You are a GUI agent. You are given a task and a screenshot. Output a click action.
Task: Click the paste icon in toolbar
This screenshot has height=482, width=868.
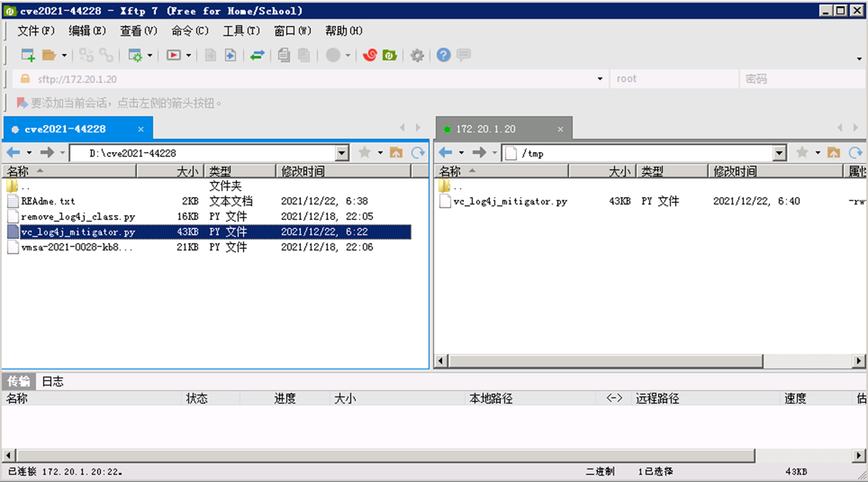coord(304,55)
